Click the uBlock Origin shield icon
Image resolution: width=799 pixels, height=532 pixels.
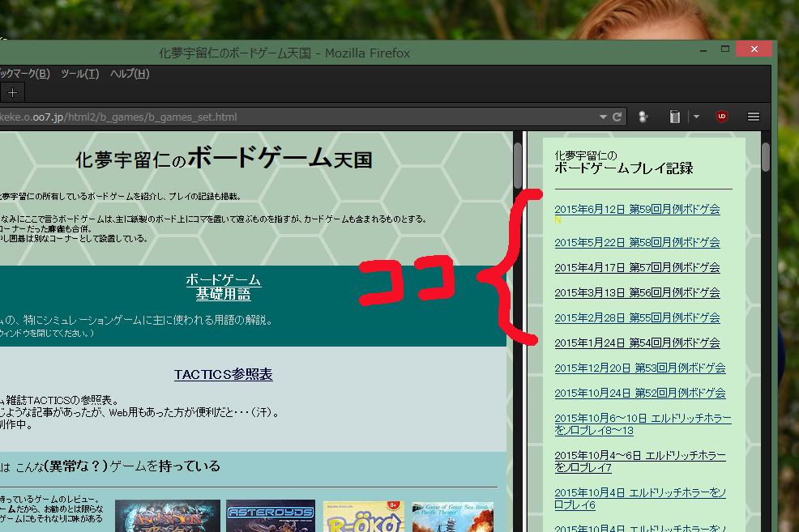click(x=721, y=117)
